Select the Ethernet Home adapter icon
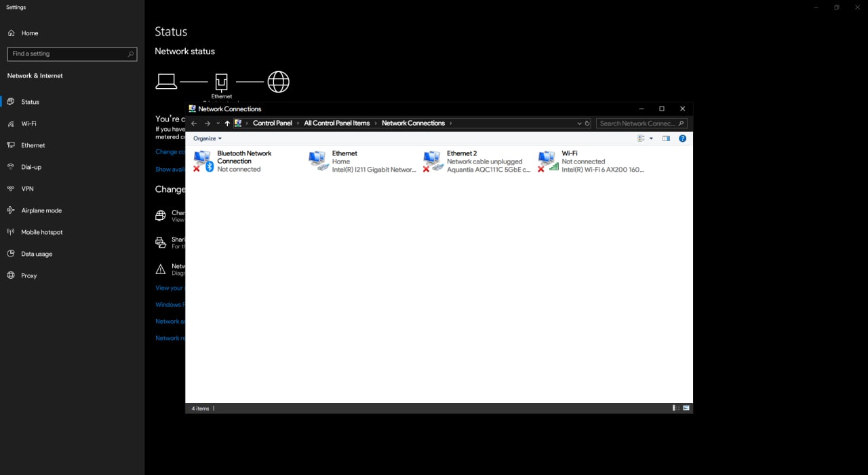868x475 pixels. (318, 161)
